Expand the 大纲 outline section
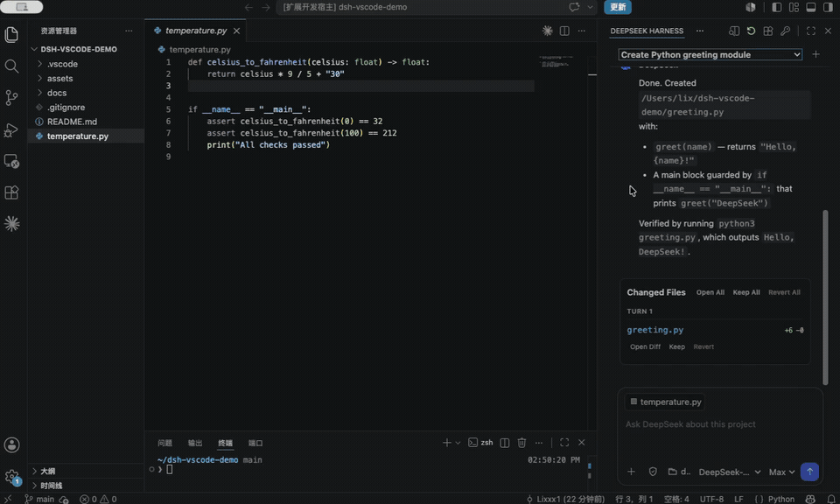 point(47,472)
